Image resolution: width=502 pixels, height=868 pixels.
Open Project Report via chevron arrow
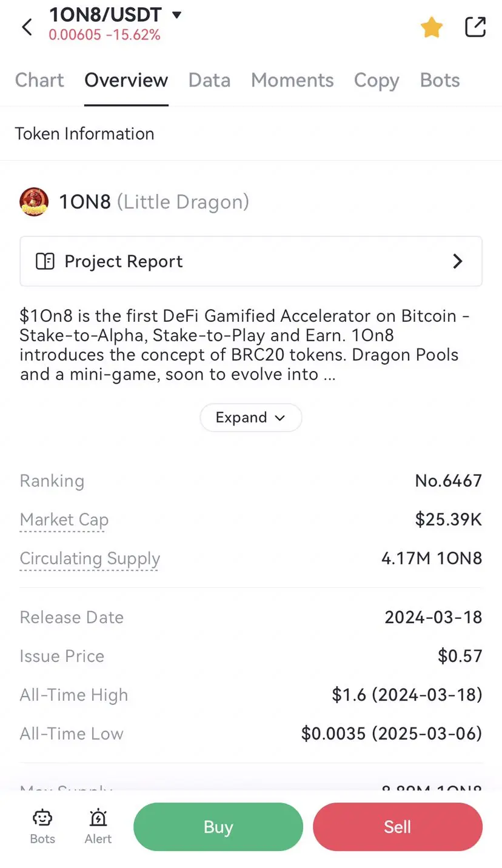tap(458, 261)
